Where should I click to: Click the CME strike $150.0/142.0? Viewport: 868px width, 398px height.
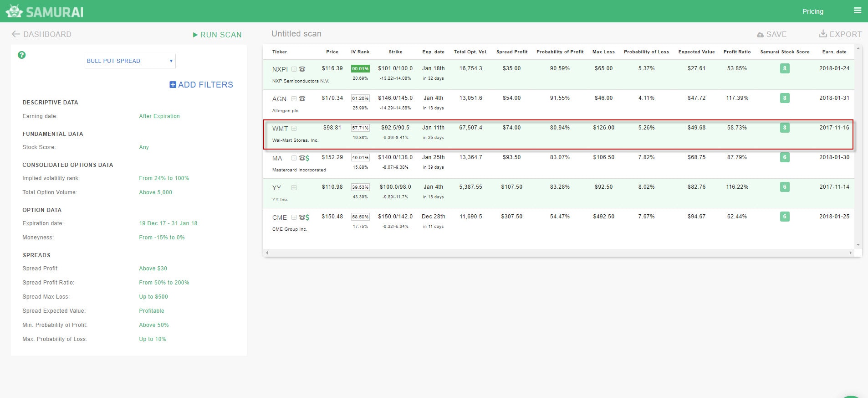pos(395,217)
